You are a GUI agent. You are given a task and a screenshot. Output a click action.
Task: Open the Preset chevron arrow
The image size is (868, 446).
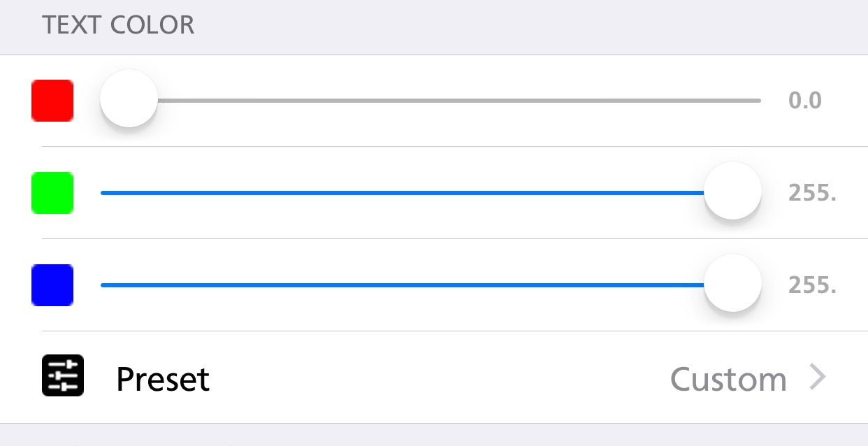[818, 377]
